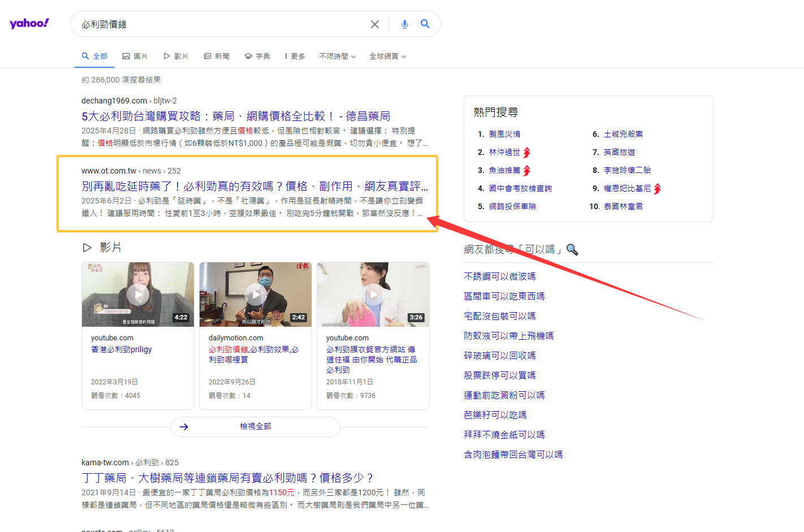Play the 3:26 youtube video thumbnail
This screenshot has width=804, height=532.
(x=373, y=295)
